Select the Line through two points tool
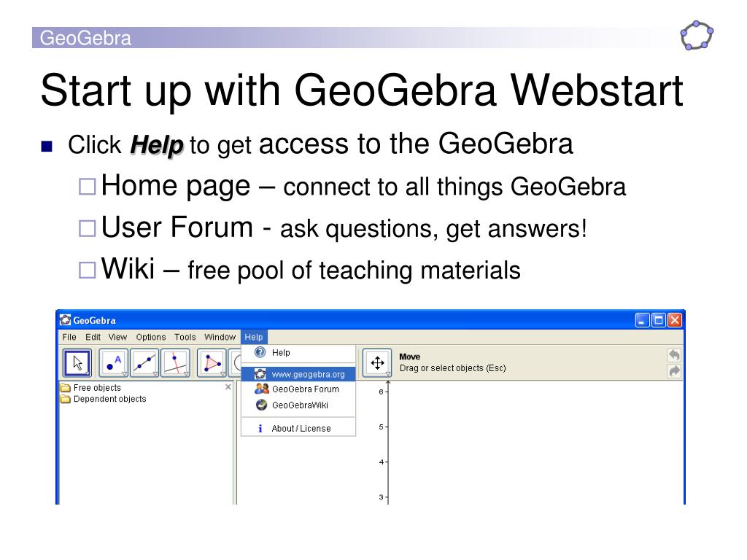 [144, 363]
